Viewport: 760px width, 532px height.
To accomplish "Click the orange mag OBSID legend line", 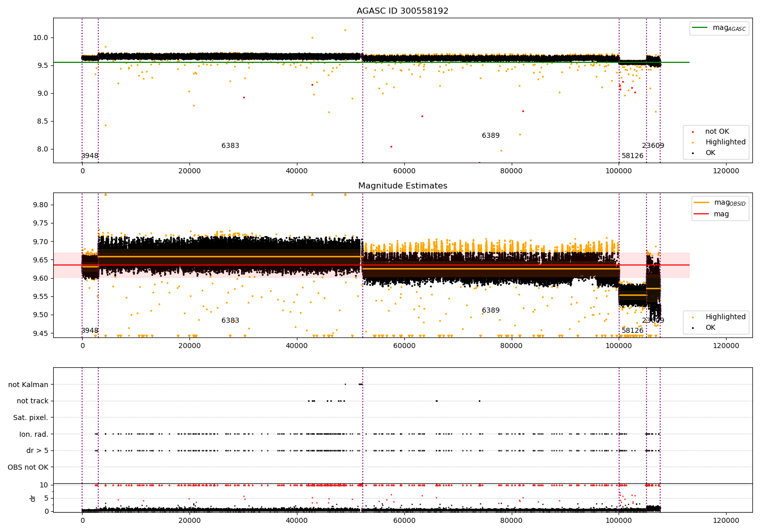I will coord(702,203).
